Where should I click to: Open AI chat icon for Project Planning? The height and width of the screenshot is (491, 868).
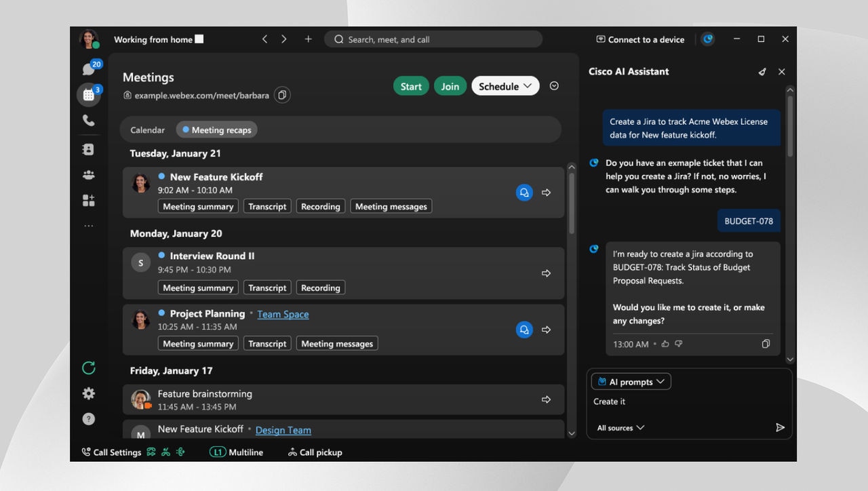coord(524,330)
